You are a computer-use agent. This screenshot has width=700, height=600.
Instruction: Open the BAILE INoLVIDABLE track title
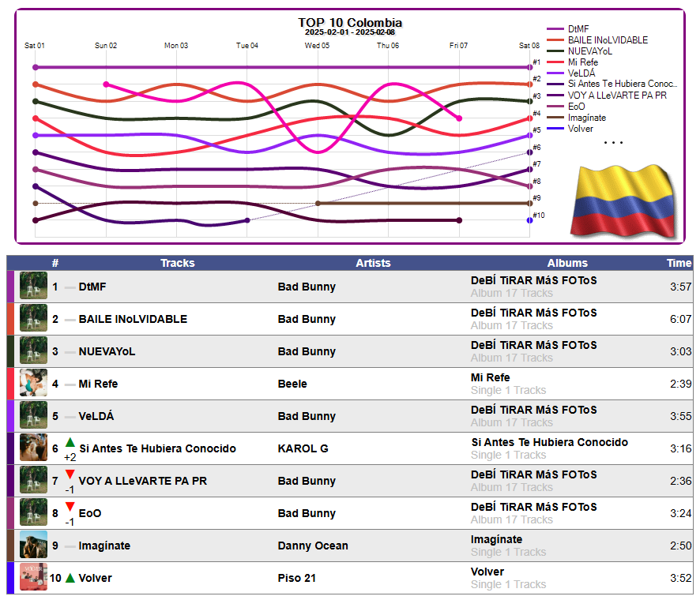pos(133,320)
